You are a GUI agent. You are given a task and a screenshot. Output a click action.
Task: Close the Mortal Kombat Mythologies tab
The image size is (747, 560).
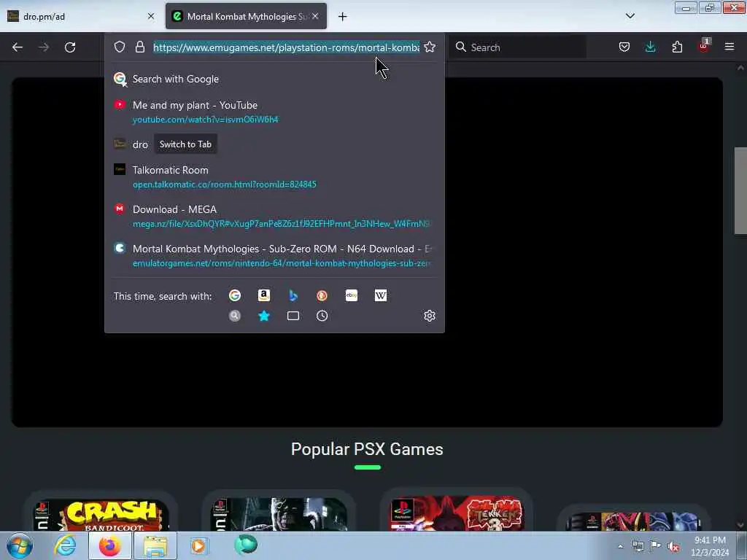tap(315, 16)
